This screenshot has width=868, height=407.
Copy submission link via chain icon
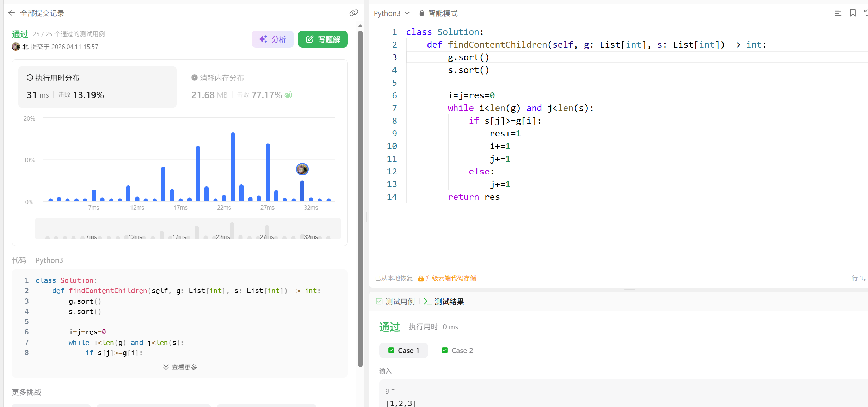coord(353,13)
